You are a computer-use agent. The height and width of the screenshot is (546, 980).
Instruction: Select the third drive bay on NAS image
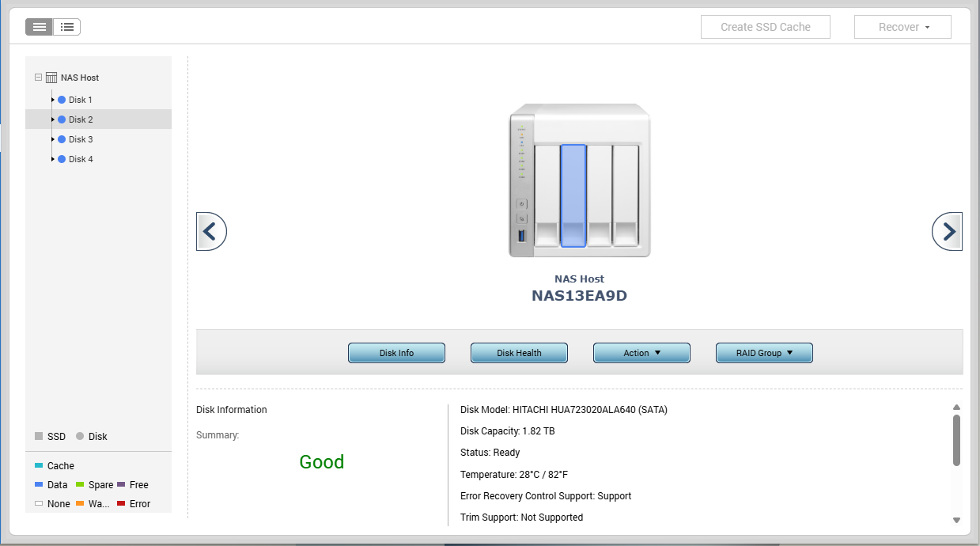click(x=600, y=195)
